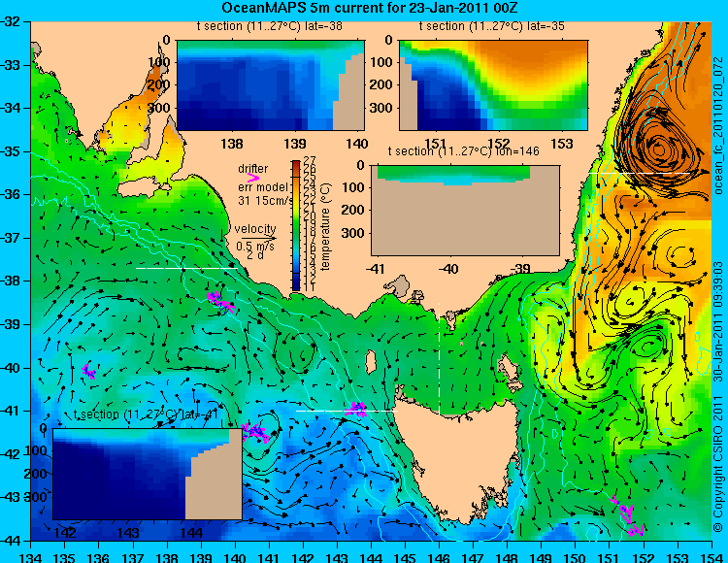
Task: Click the '150' longitude axis label
Action: tap(576, 557)
